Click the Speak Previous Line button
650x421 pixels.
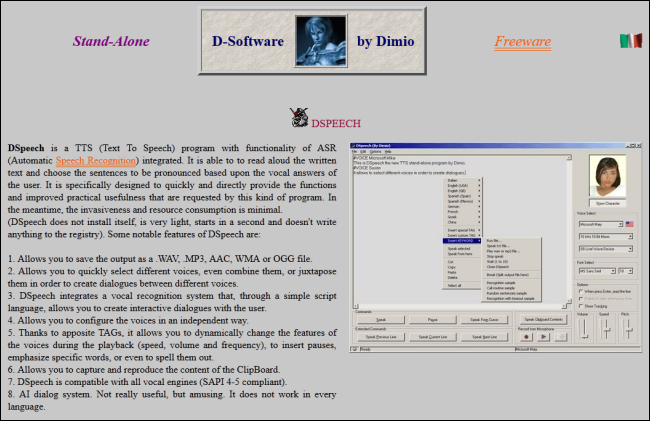(x=381, y=337)
